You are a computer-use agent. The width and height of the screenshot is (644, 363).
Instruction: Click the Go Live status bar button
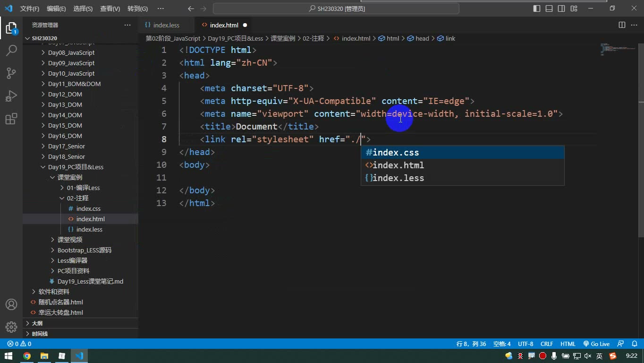click(x=596, y=344)
